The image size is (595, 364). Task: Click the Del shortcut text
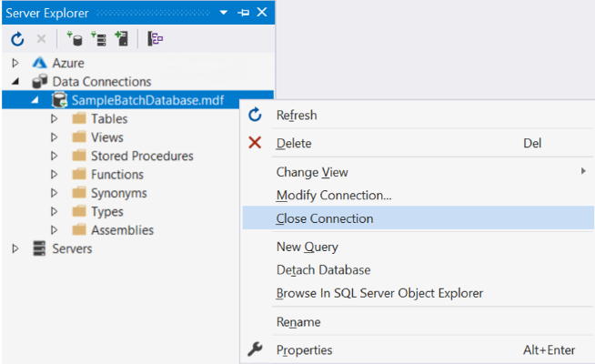[x=532, y=143]
